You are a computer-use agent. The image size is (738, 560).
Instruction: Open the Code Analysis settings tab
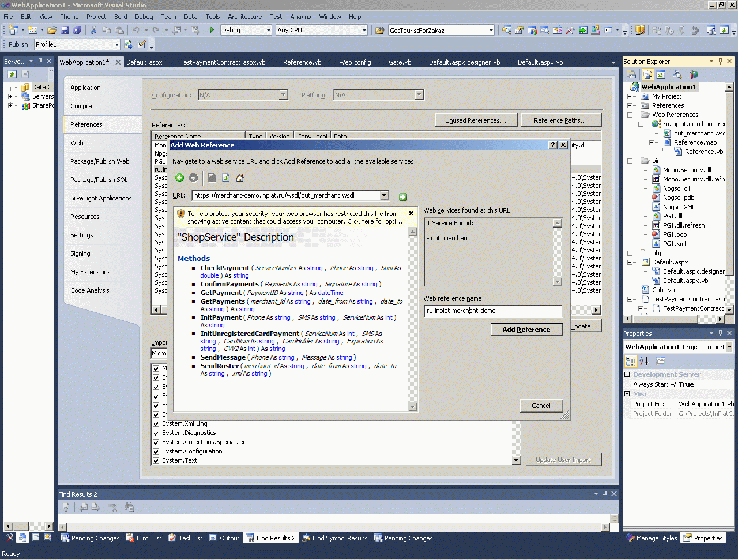(x=90, y=290)
